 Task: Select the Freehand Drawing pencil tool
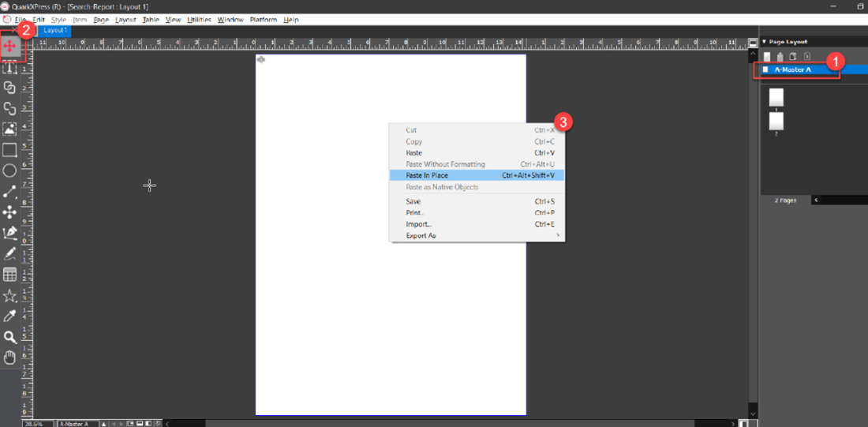(9, 253)
